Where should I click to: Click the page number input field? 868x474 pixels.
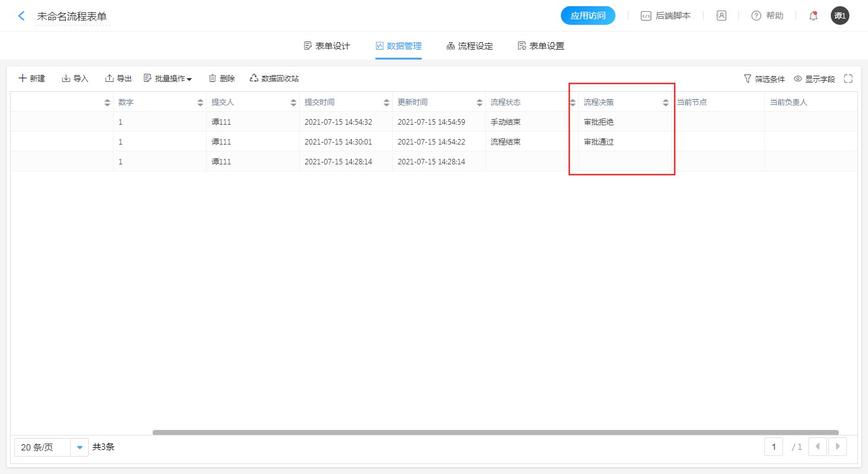(774, 447)
